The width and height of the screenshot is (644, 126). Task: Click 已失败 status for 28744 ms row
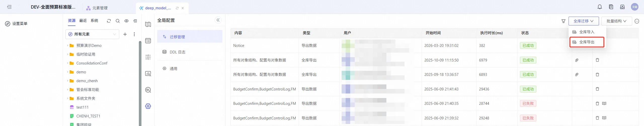[528, 104]
